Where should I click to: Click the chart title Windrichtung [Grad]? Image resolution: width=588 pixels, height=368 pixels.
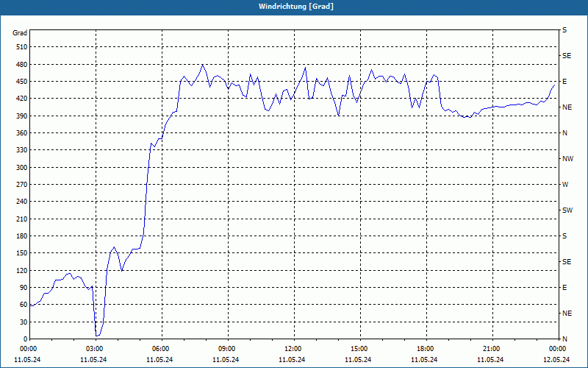coord(296,7)
